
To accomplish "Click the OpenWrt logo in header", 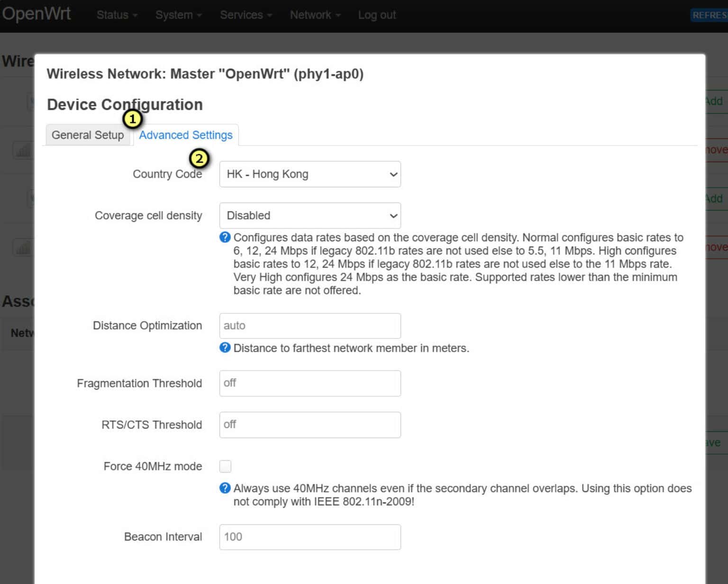I will coord(36,14).
